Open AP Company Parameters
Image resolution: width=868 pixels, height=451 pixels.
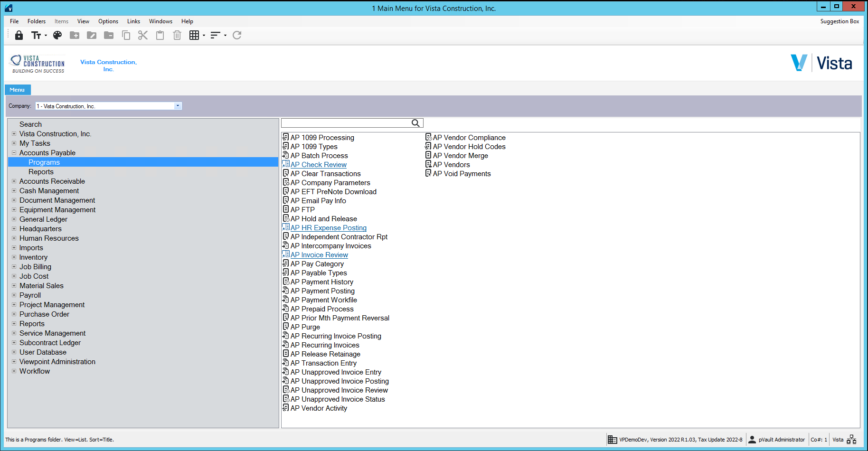click(330, 183)
